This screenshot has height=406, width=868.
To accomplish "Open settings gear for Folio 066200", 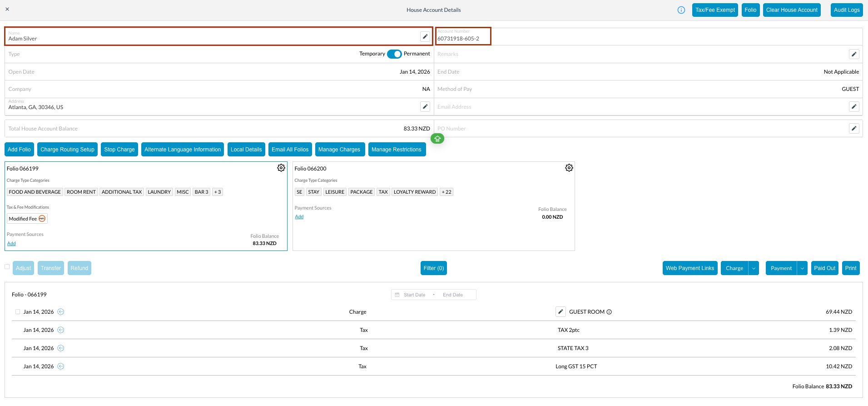I will 569,168.
